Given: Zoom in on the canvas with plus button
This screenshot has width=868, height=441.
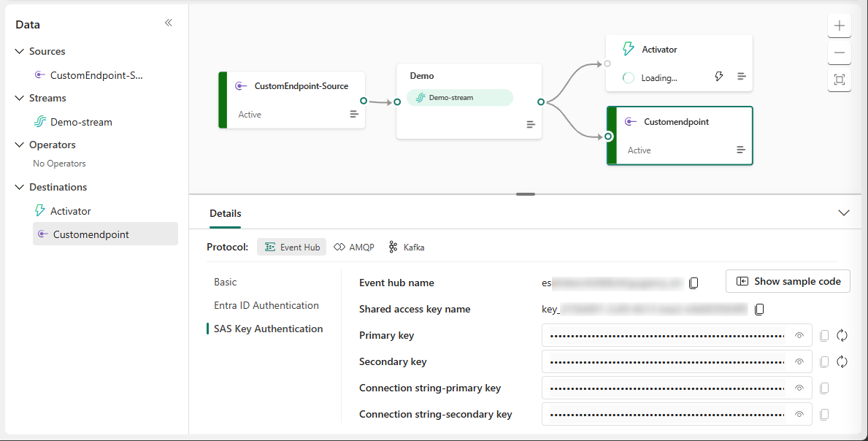Looking at the screenshot, I should 840,26.
